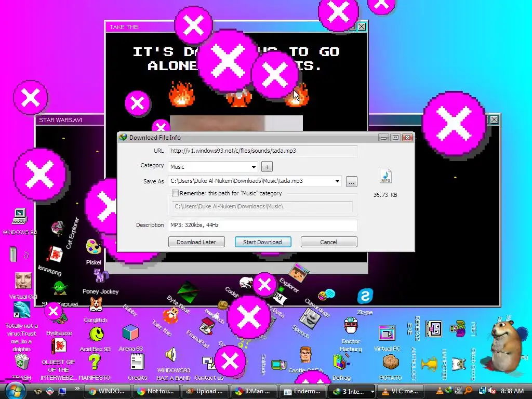532x399 pixels.
Task: Cancel the download dialog
Action: [328, 242]
